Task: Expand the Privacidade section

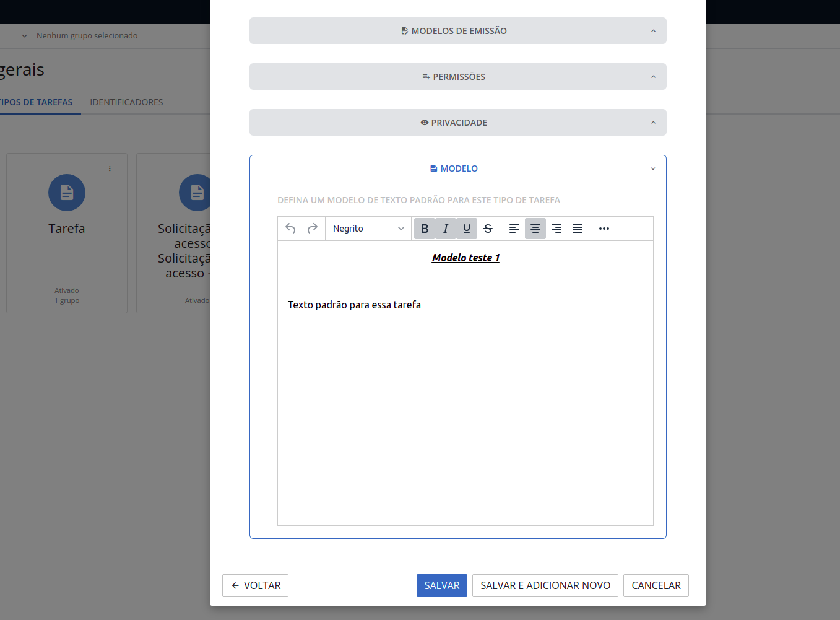Action: point(457,123)
